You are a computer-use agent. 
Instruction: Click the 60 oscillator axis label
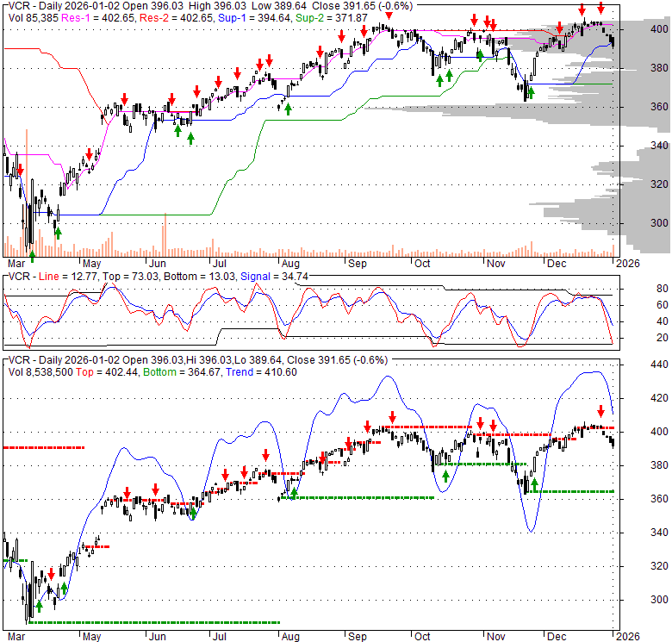pyautogui.click(x=663, y=305)
